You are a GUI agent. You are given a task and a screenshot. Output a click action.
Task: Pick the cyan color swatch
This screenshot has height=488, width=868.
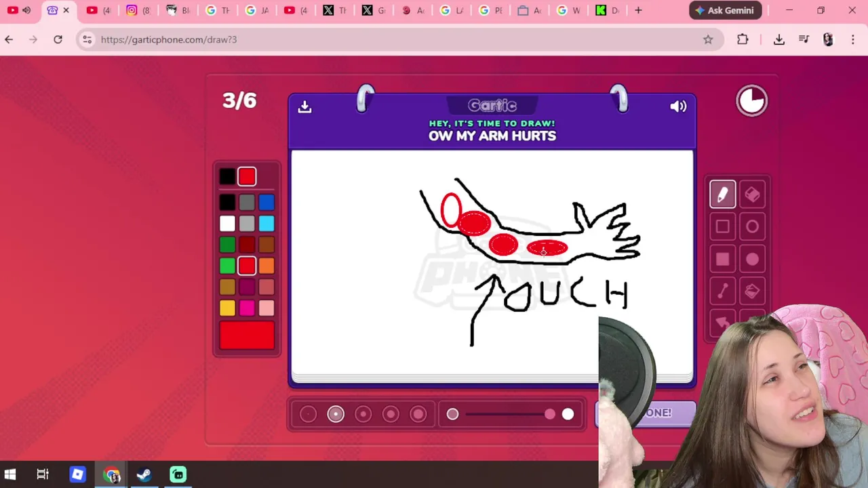tap(267, 223)
